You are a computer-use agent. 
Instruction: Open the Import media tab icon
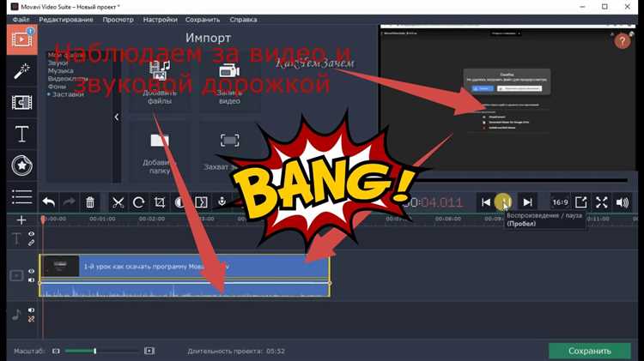(21, 39)
